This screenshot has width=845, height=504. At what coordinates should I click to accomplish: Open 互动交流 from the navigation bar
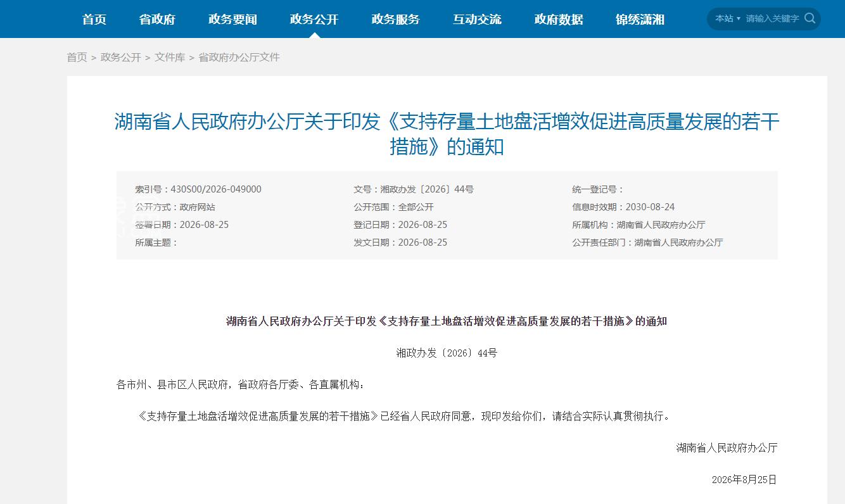click(x=477, y=19)
